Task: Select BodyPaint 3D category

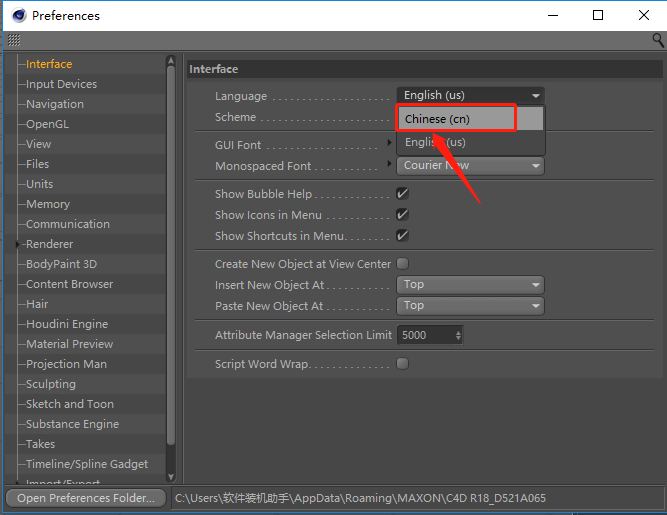Action: 61,264
